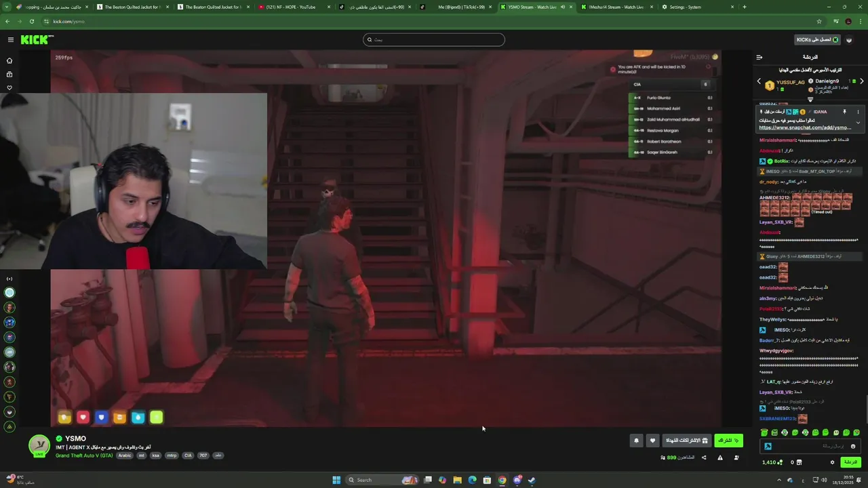The image size is (868, 488).
Task: Open the KICKs gift shop icon
Action: coord(799,462)
